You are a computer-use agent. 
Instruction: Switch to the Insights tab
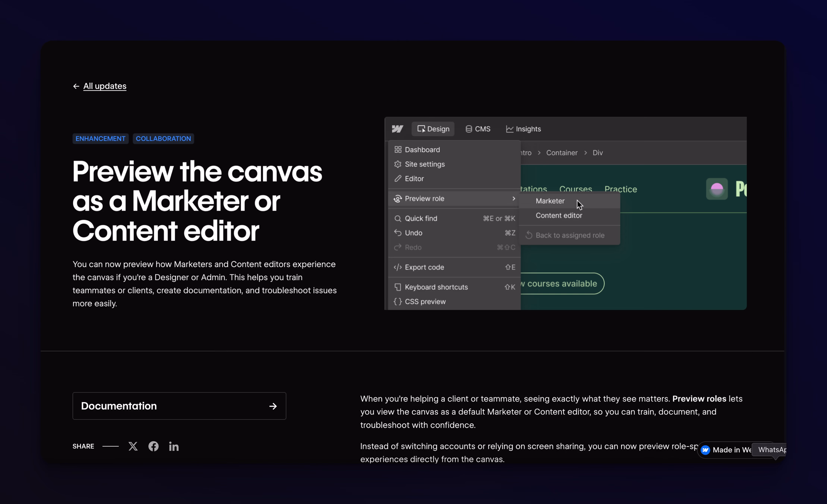(x=523, y=129)
